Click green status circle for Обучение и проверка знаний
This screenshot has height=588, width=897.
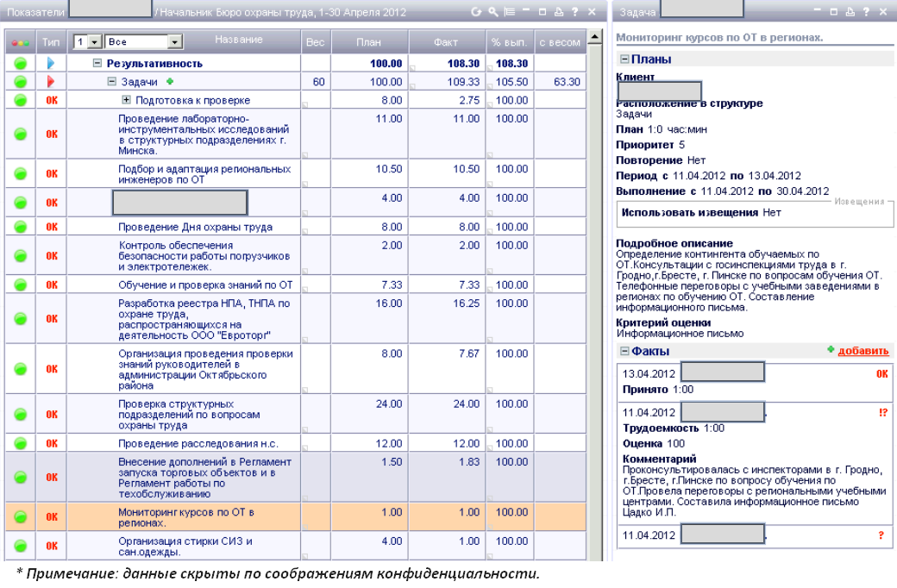[x=20, y=285]
